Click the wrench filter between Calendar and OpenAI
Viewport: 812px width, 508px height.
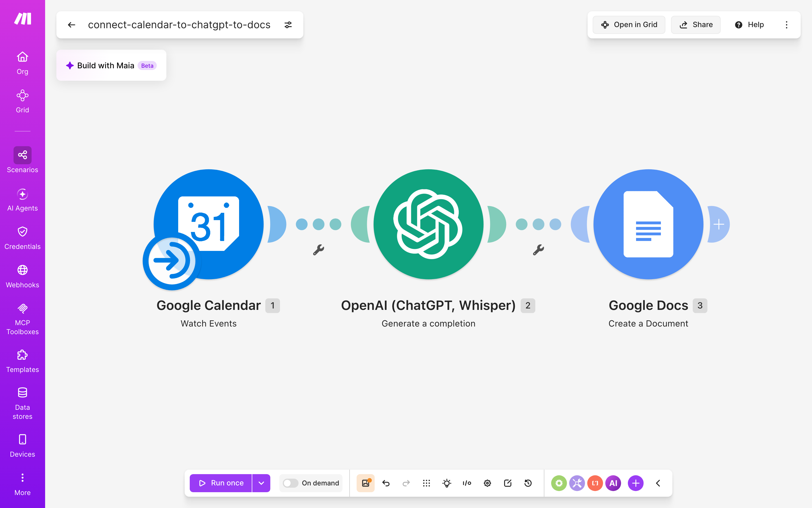pyautogui.click(x=318, y=250)
